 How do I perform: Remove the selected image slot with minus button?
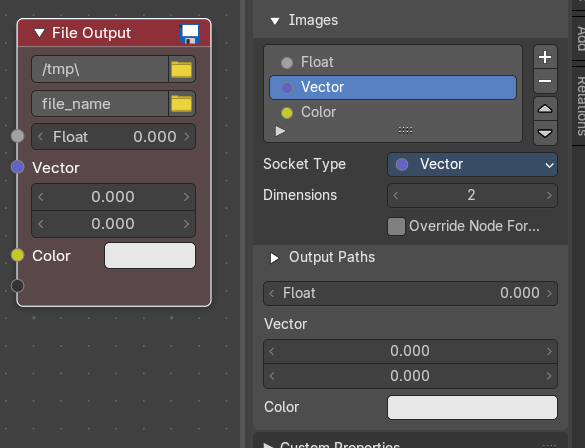[x=545, y=81]
